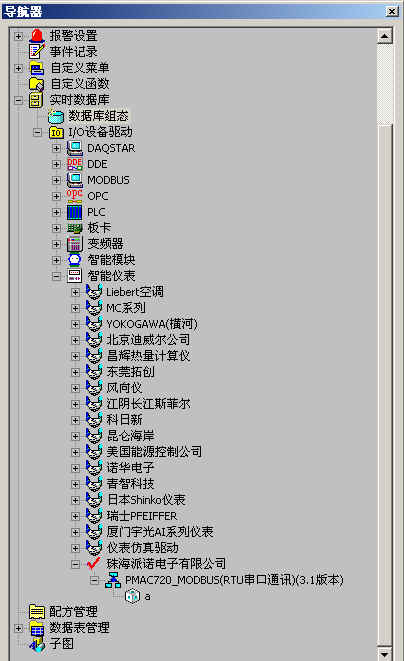Select the database configuration cylinder icon
The width and height of the screenshot is (404, 661).
pos(56,116)
